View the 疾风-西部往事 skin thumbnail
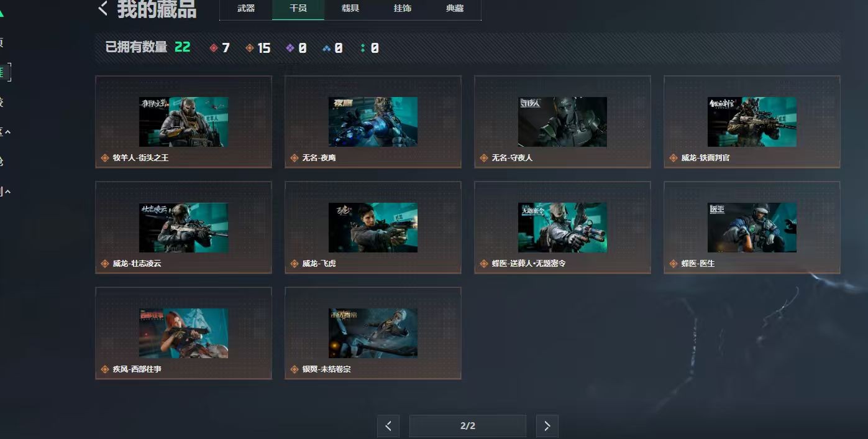 (183, 333)
